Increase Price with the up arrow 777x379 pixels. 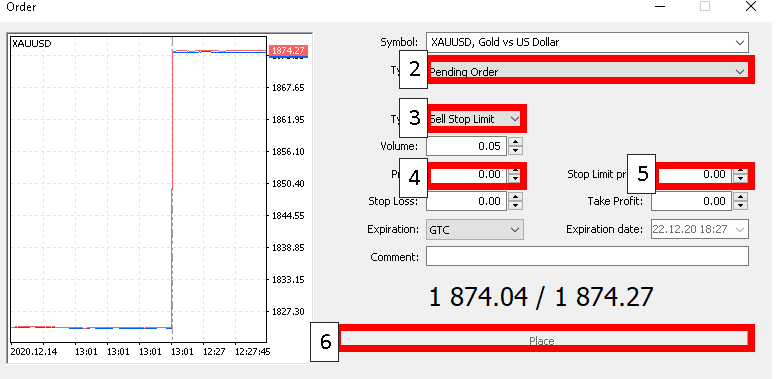click(516, 171)
